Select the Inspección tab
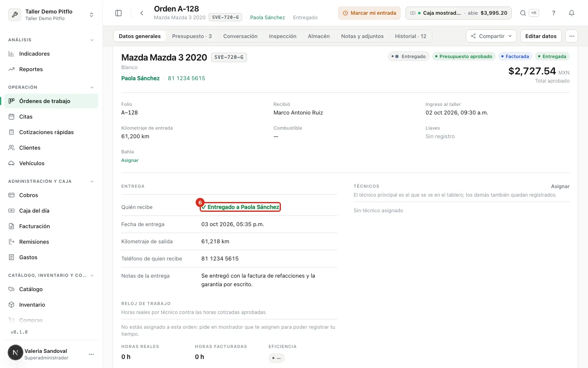Screen dimensions: 588x368 (283, 36)
